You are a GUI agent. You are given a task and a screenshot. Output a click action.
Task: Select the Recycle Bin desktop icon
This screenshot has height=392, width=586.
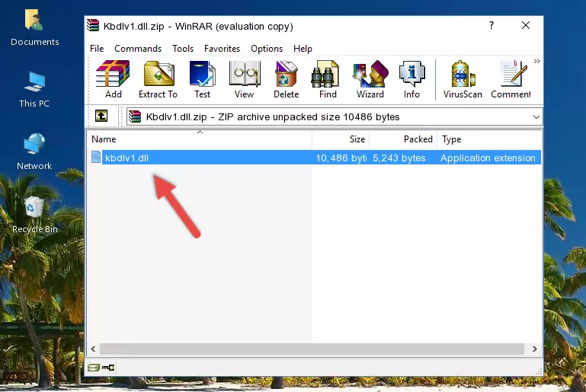coord(35,215)
